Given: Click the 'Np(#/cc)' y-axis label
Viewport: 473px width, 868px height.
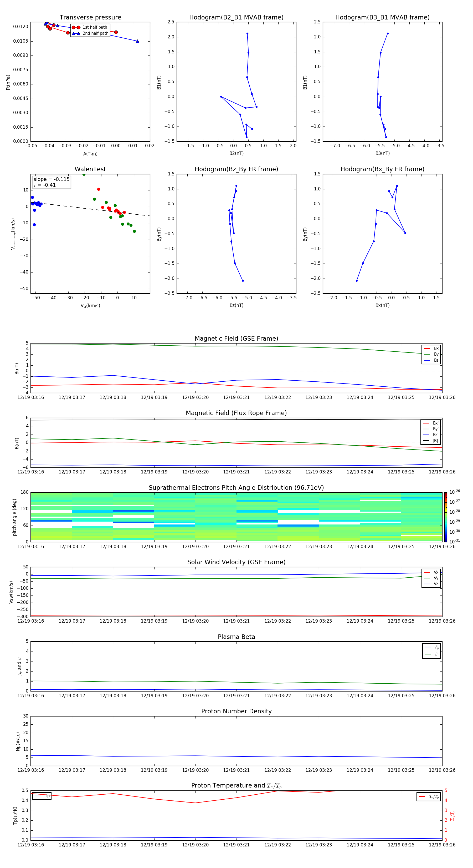Looking at the screenshot, I should click(x=18, y=741).
